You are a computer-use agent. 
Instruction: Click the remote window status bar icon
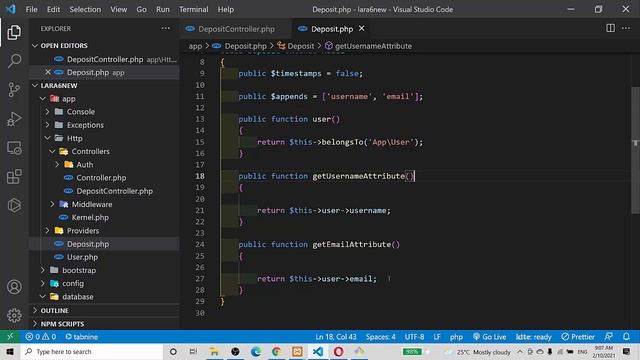(x=10, y=337)
